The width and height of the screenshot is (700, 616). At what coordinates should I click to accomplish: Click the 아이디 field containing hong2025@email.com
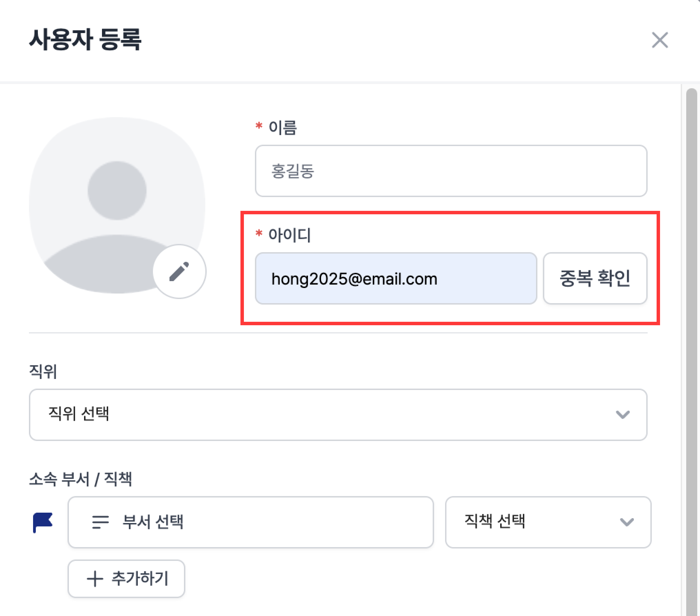pyautogui.click(x=395, y=278)
